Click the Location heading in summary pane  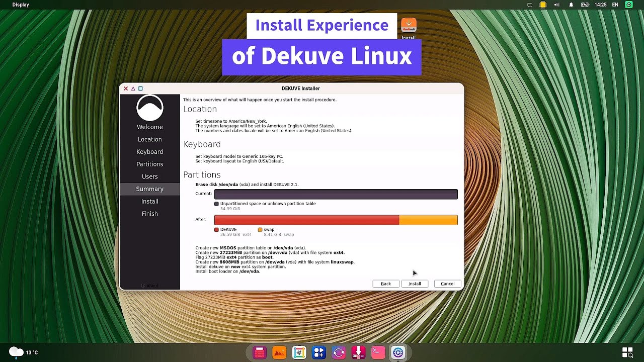tap(200, 109)
